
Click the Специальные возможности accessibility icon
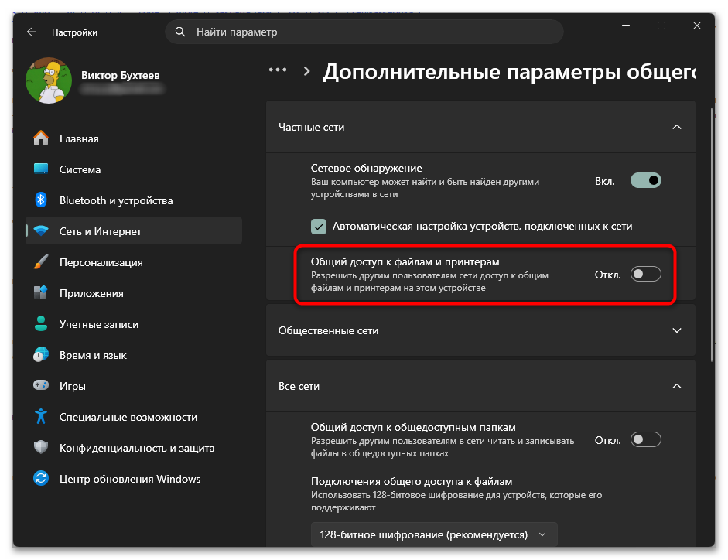pyautogui.click(x=41, y=416)
